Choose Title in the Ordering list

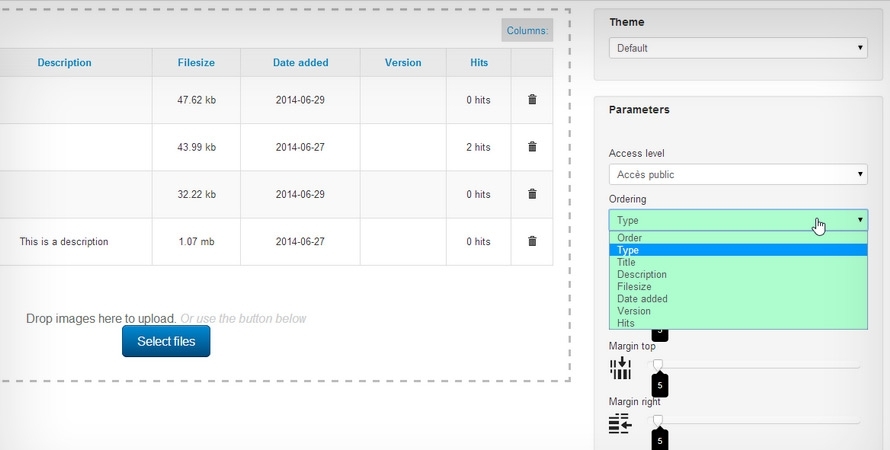[x=738, y=262]
